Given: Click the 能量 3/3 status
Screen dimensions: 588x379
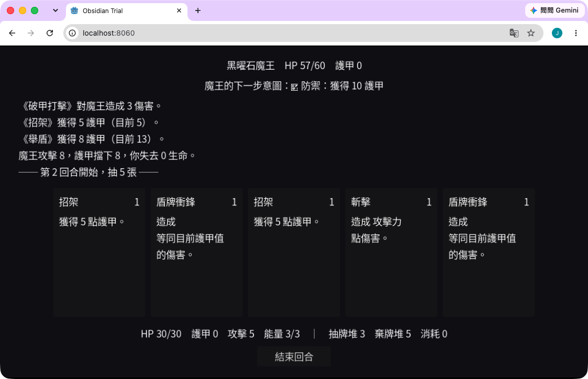Looking at the screenshot, I should 282,334.
